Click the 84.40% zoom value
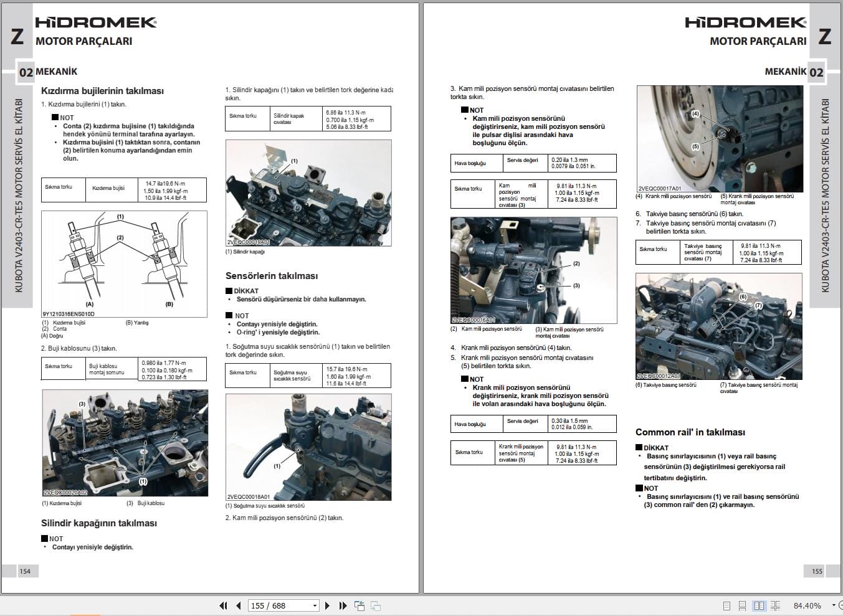Image resolution: width=843 pixels, height=616 pixels. 807,605
